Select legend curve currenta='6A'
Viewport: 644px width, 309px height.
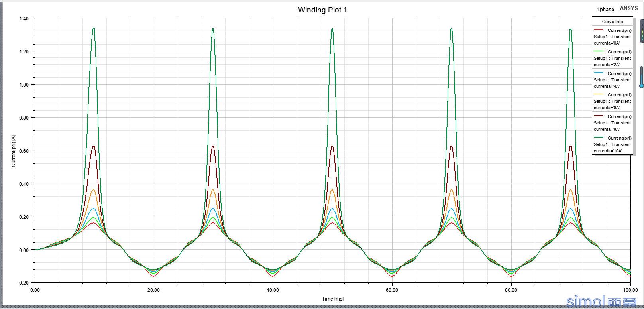click(612, 101)
